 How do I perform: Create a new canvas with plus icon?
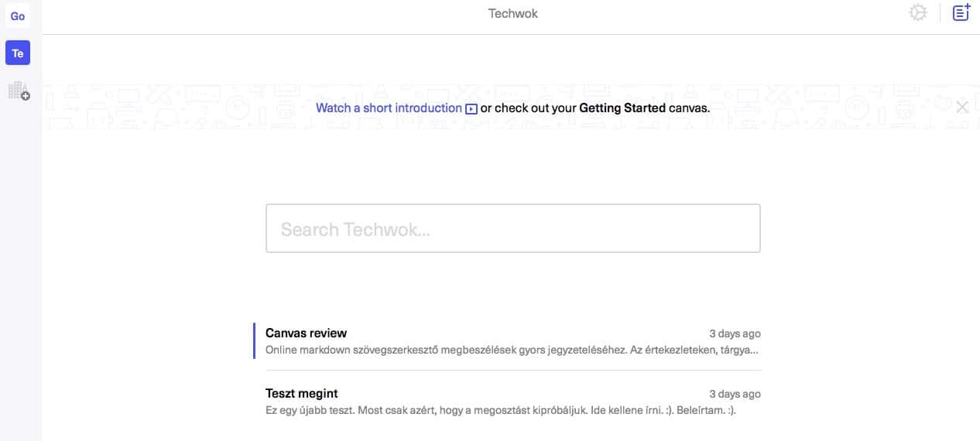tap(961, 12)
